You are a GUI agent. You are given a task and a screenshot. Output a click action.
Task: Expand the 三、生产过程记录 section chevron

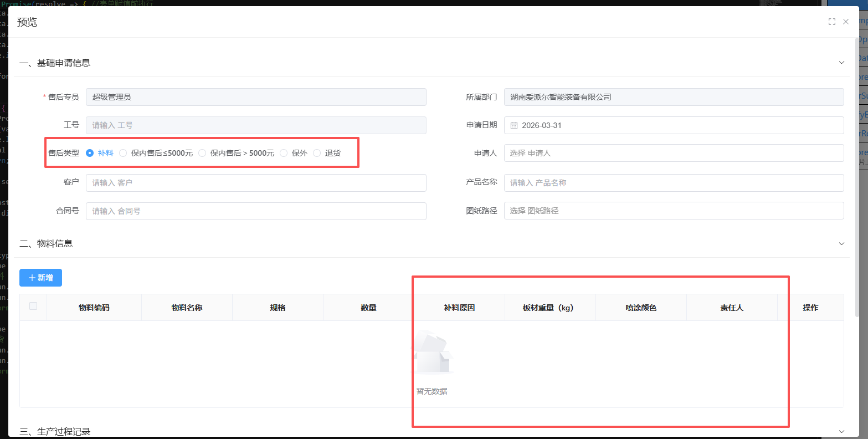pyautogui.click(x=841, y=431)
